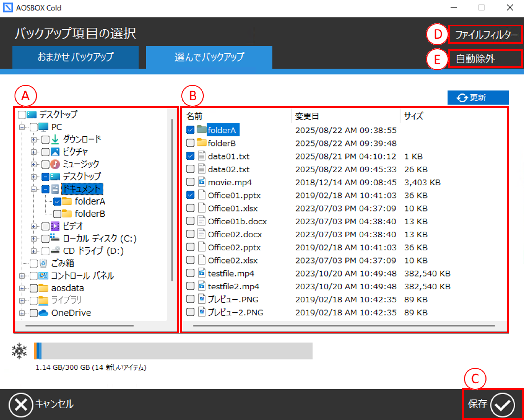The height and width of the screenshot is (420, 524).
Task: Click the OneDrive cloud icon in tree
Action: click(44, 313)
